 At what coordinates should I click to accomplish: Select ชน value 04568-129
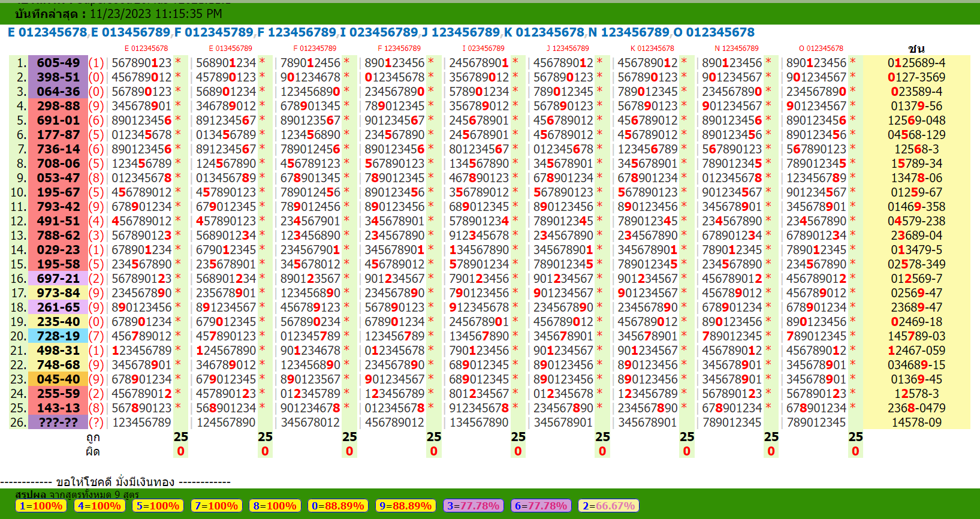916,135
